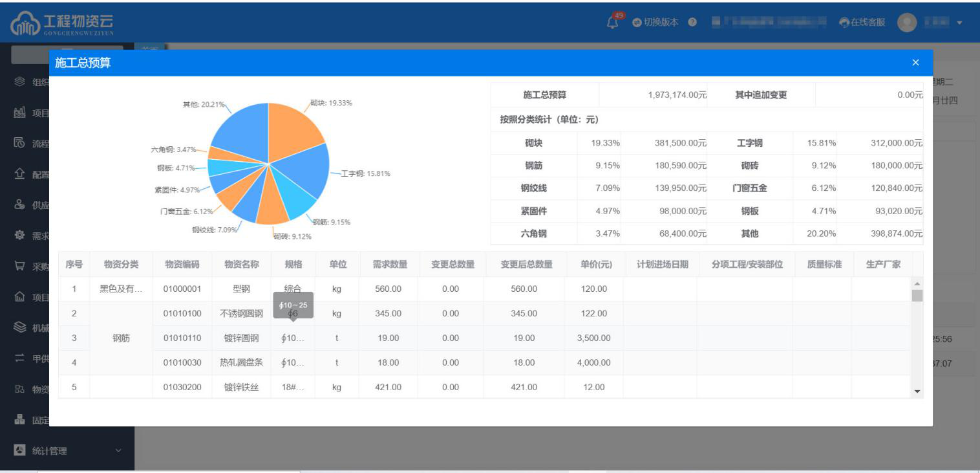Expand the 统计管理 sidebar menu chevron

[118, 450]
